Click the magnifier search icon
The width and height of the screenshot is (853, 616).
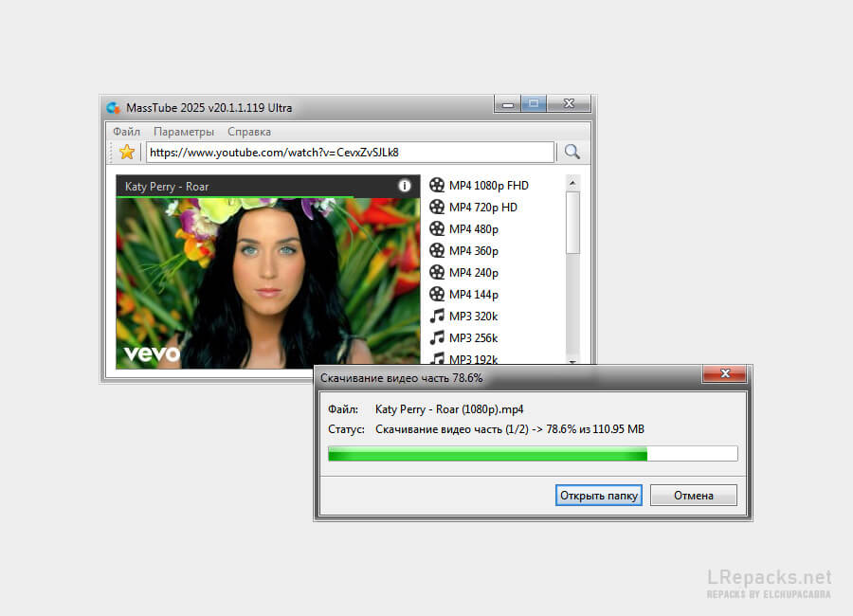pyautogui.click(x=572, y=152)
